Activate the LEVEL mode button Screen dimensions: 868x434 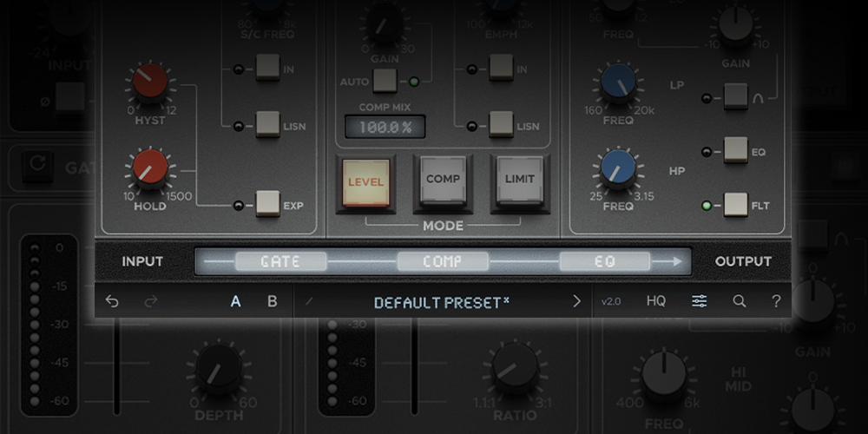(366, 182)
